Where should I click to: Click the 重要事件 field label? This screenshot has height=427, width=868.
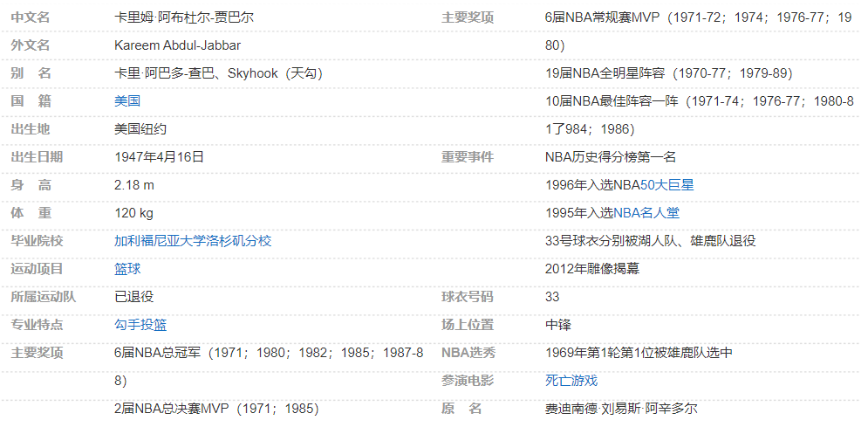[468, 156]
